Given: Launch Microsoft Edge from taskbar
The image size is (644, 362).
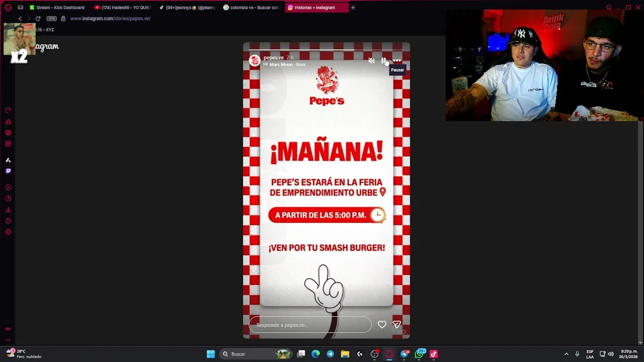Looking at the screenshot, I should click(315, 354).
